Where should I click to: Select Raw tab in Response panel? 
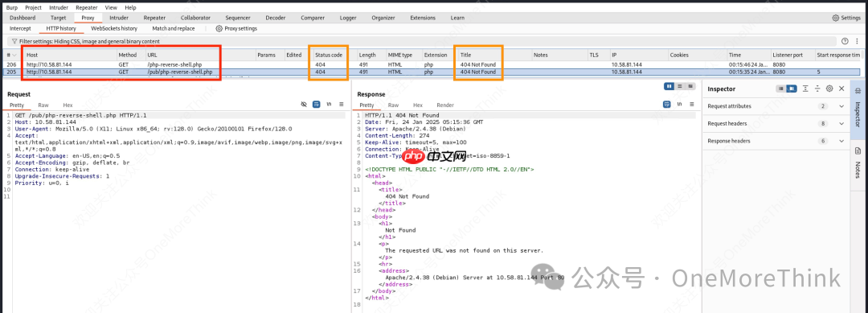point(393,105)
